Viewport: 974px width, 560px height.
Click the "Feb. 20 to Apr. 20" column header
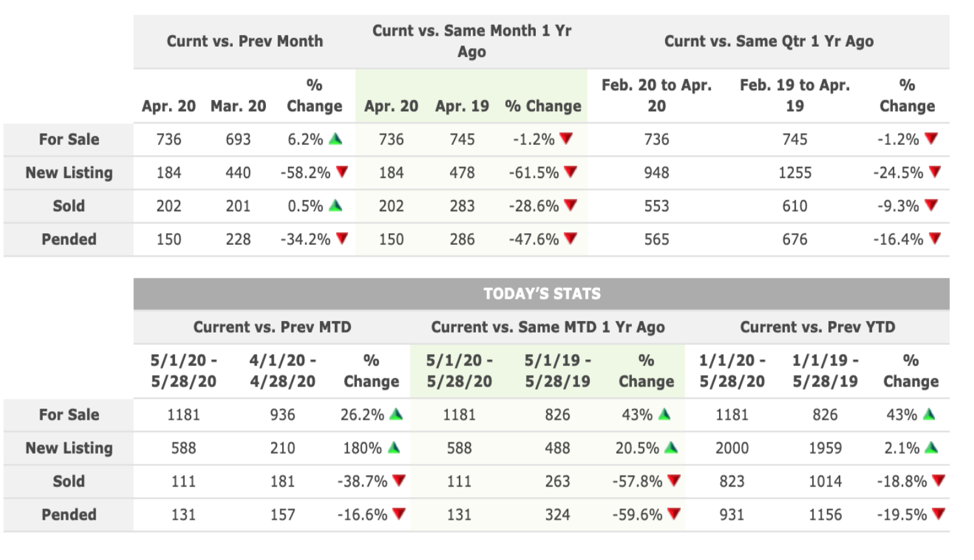tap(656, 95)
